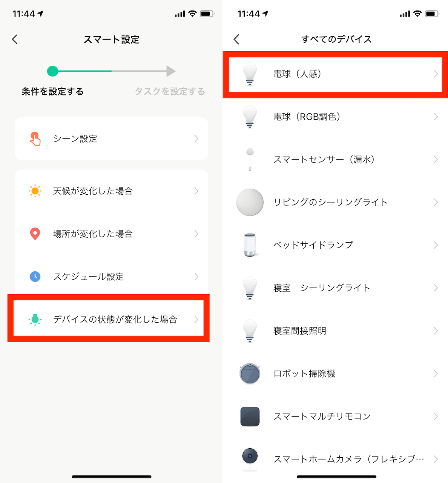This screenshot has height=483, width=448.
Task: Tap the water leak sensor icon
Action: [x=250, y=159]
